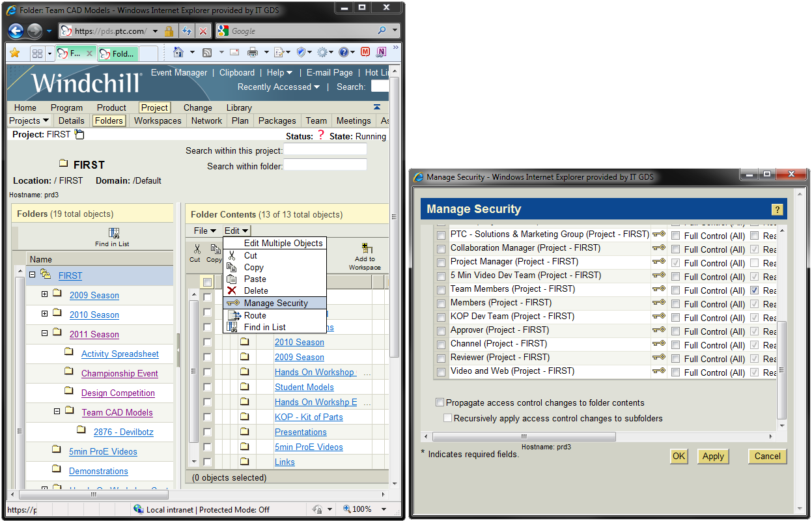Check the Collaboration Manager row checkbox
Image resolution: width=812 pixels, height=521 pixels.
(x=441, y=248)
